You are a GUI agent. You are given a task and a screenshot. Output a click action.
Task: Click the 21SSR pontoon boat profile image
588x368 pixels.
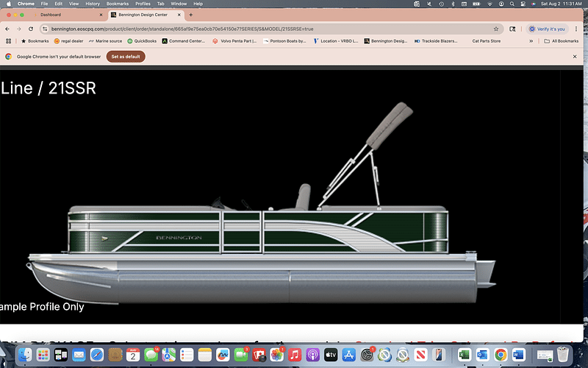262,203
